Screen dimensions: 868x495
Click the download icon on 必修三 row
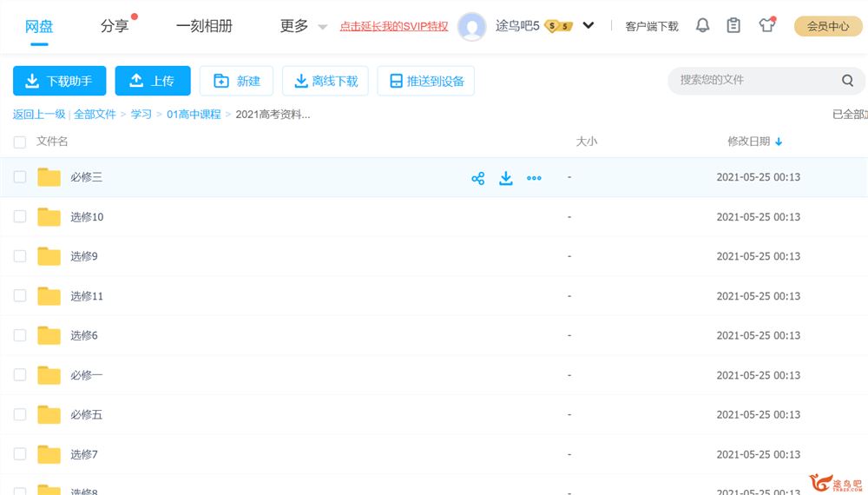[506, 178]
